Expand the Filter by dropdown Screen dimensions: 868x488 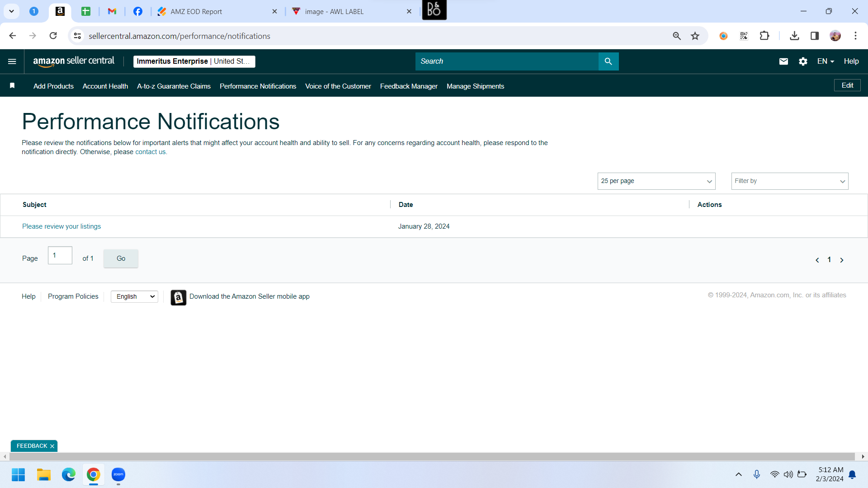point(790,181)
